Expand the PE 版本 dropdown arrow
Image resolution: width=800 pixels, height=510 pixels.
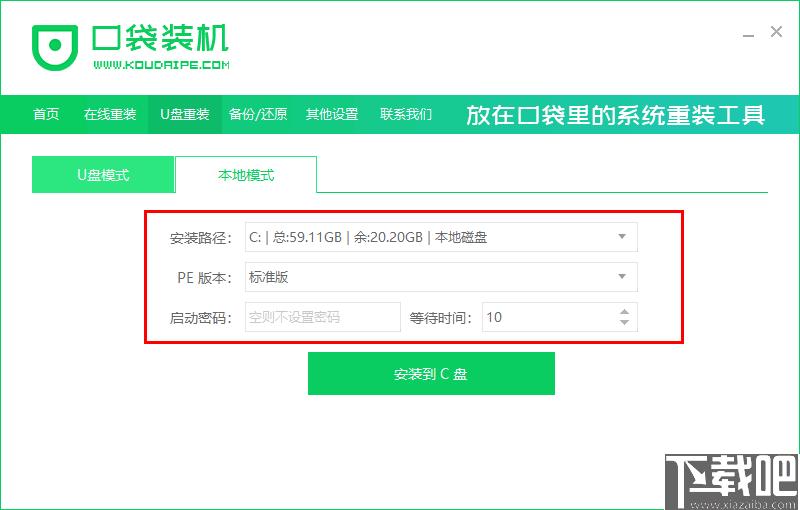tap(622, 276)
